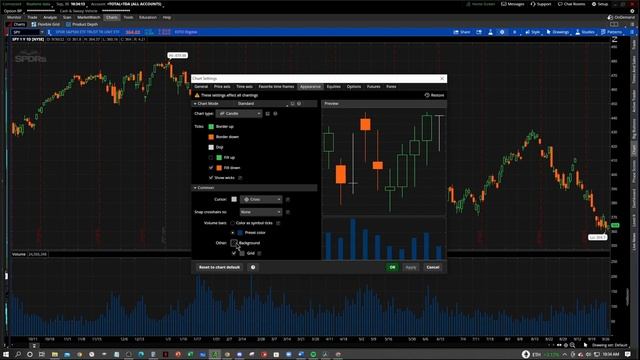Switch to the Options tab

coord(354,87)
